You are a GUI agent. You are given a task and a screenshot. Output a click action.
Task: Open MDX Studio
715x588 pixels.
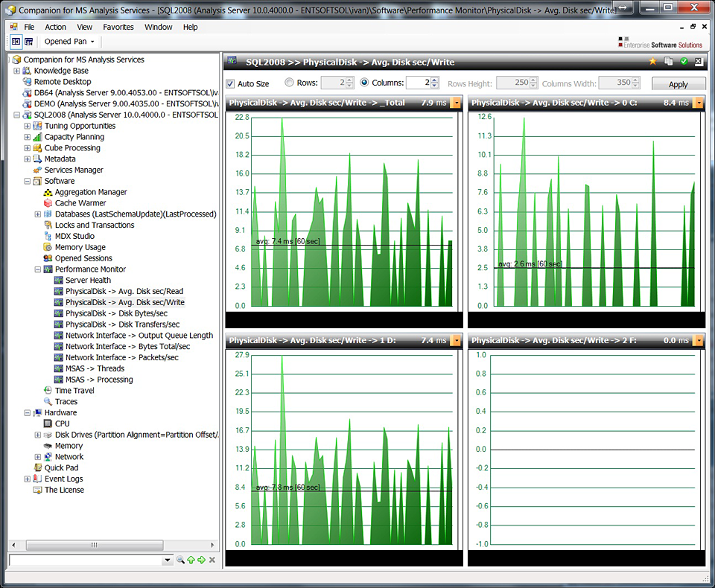click(74, 236)
